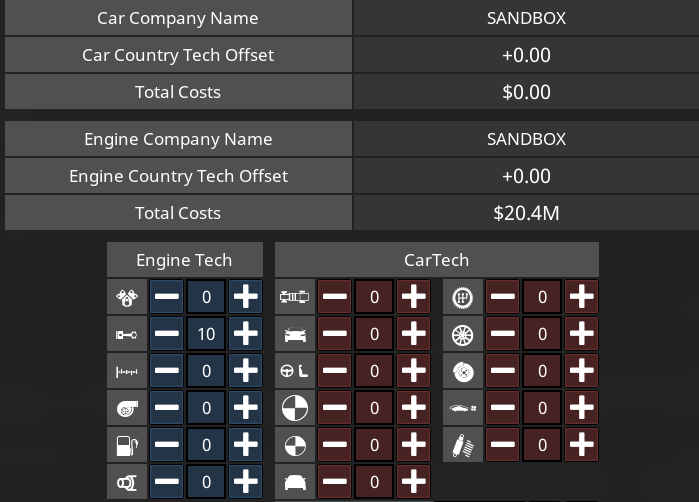
Task: Decrease the connecting rod tech from 10
Action: pyautogui.click(x=167, y=334)
